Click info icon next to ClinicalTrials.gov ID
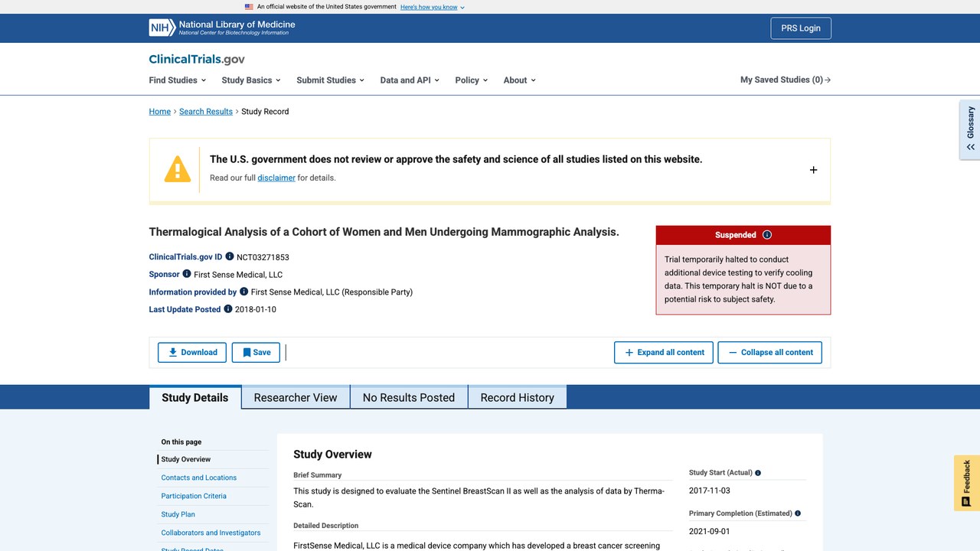Screen dimensions: 980x551 coord(230,256)
